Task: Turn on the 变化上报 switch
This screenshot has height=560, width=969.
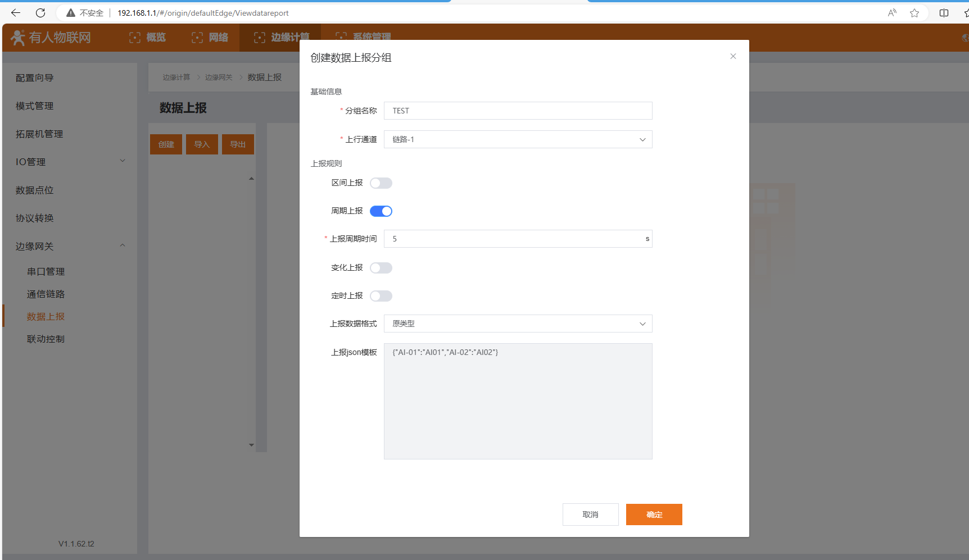Action: (381, 268)
